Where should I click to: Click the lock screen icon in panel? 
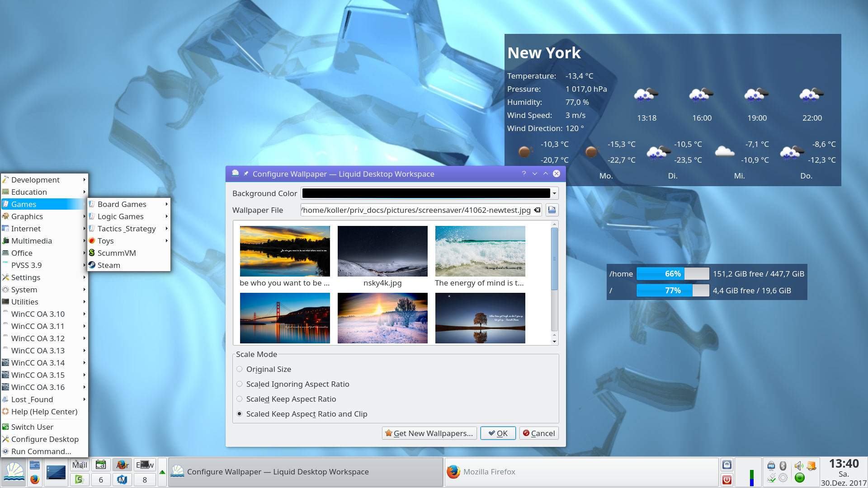point(726,465)
